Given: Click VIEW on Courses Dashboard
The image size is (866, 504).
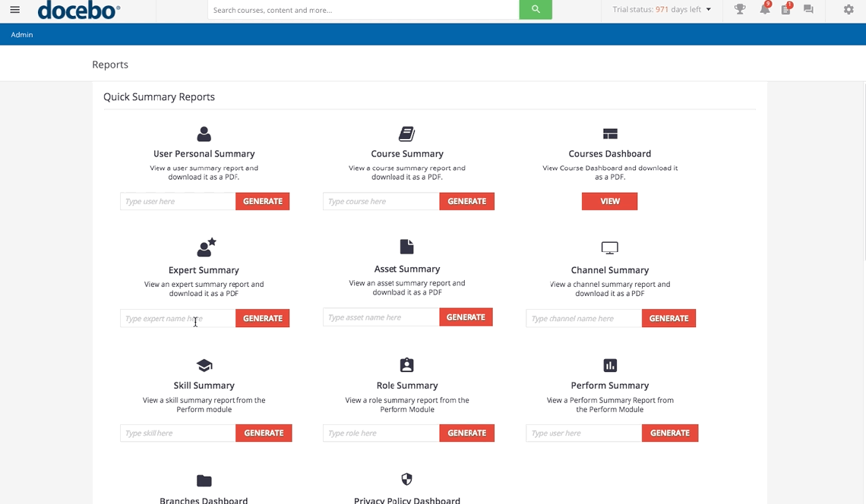Looking at the screenshot, I should pos(609,201).
